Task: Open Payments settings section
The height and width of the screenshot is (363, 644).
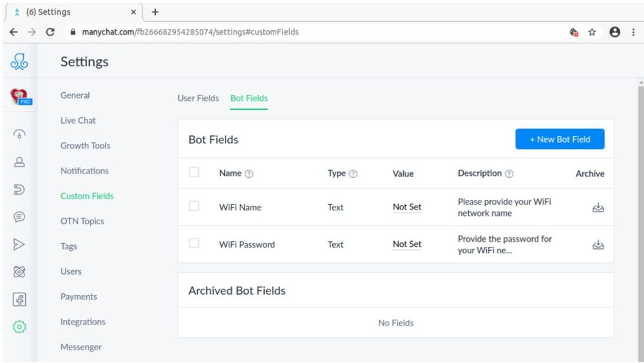Action: point(79,297)
